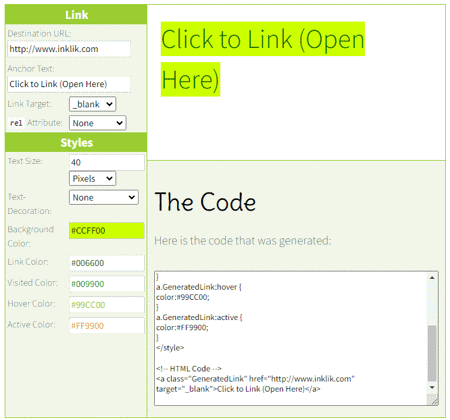
Task: Click the 'Destination URL:' label
Action: point(39,34)
